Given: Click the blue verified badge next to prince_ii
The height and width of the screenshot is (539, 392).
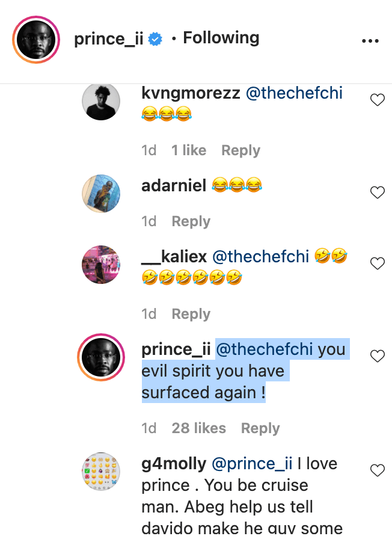Looking at the screenshot, I should [155, 39].
